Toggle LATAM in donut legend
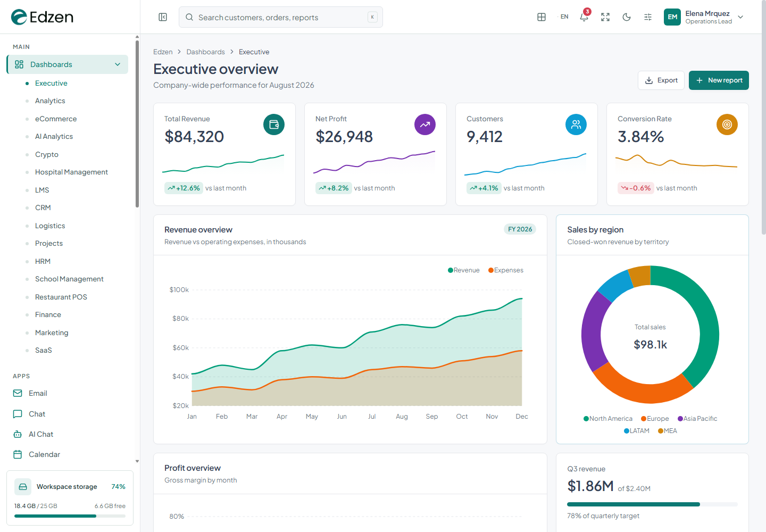 (x=637, y=431)
